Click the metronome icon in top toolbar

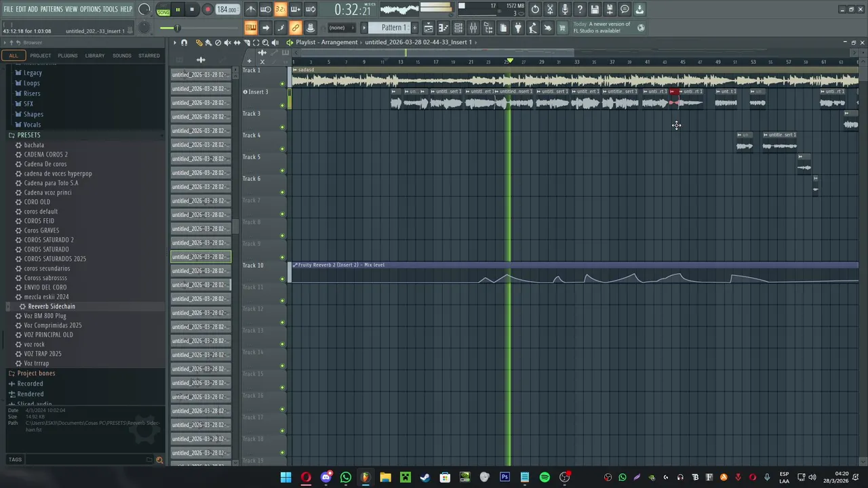pos(251,9)
